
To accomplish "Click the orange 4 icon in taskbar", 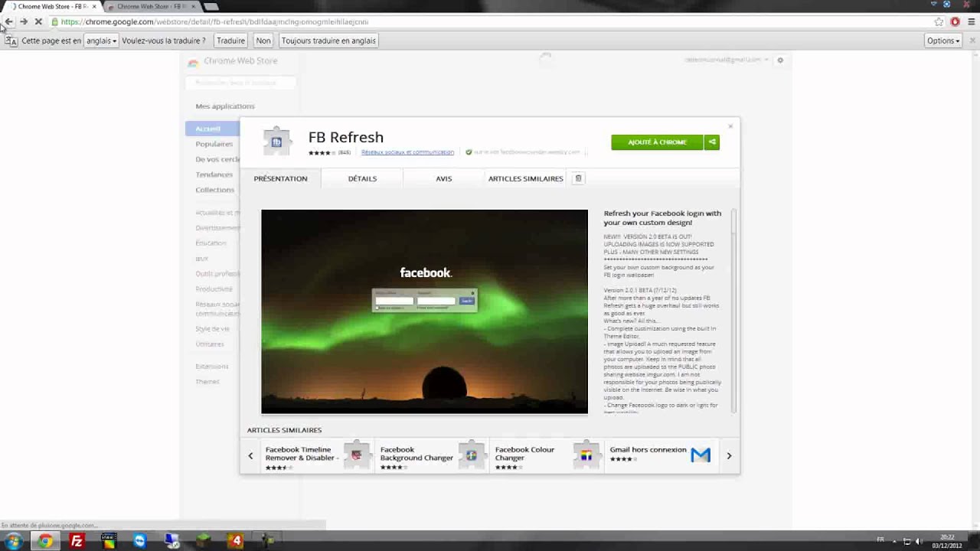I will click(236, 541).
